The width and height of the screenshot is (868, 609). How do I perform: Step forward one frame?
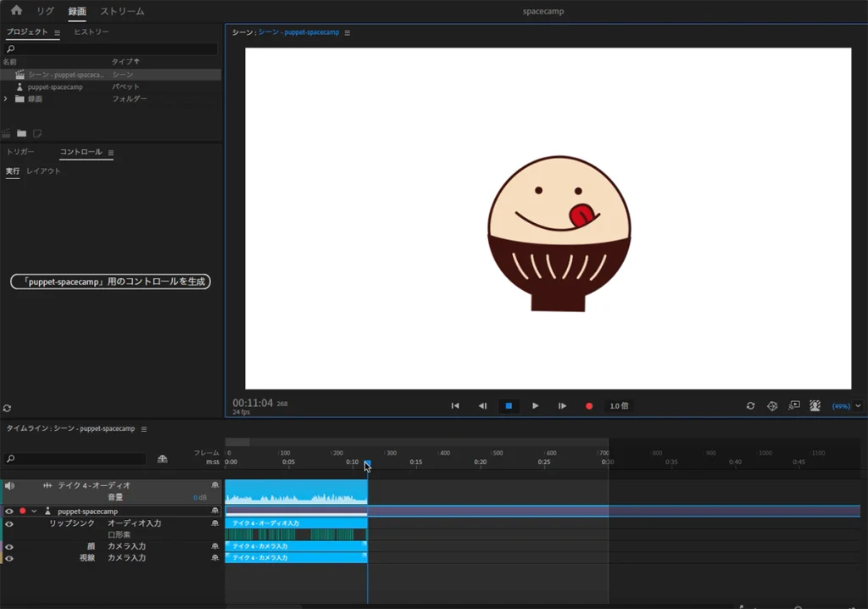(562, 406)
